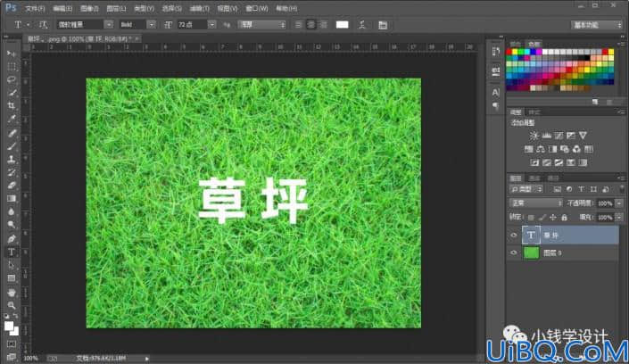Add an Exposure adjustment
629x364 pixels.
(571, 136)
